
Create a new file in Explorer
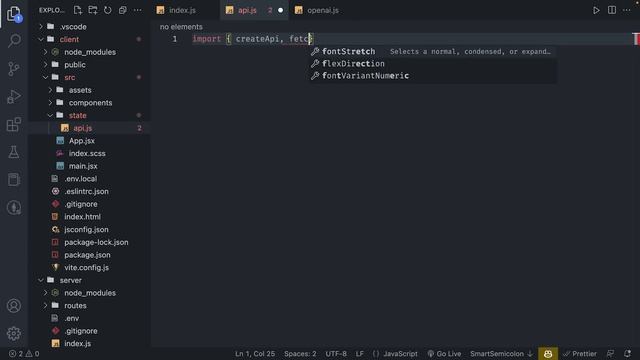[x=78, y=10]
